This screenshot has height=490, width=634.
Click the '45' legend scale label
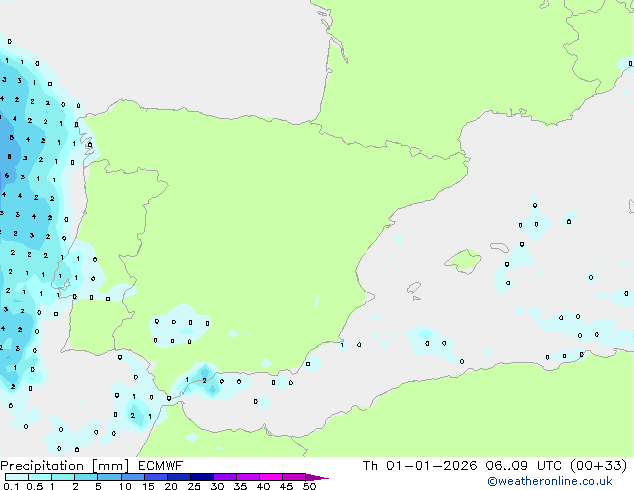click(286, 486)
